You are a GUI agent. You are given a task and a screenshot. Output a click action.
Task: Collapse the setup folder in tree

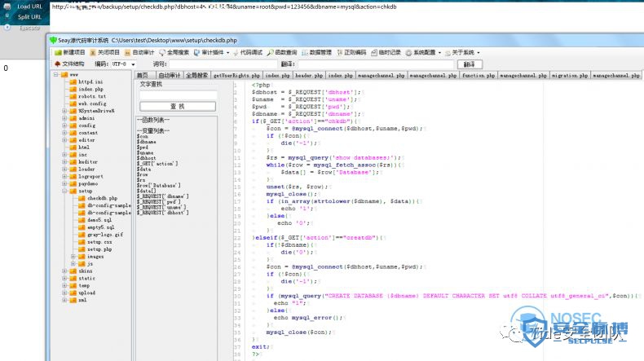[64, 191]
